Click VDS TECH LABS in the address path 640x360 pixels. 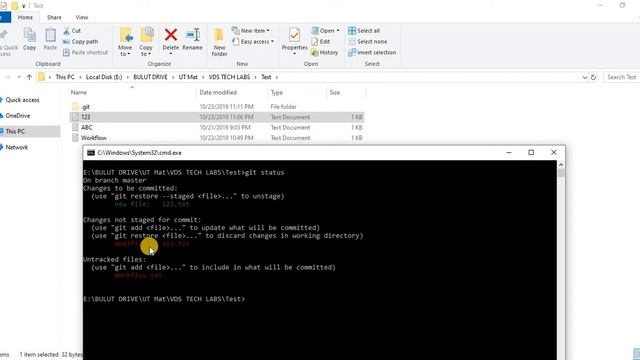229,77
